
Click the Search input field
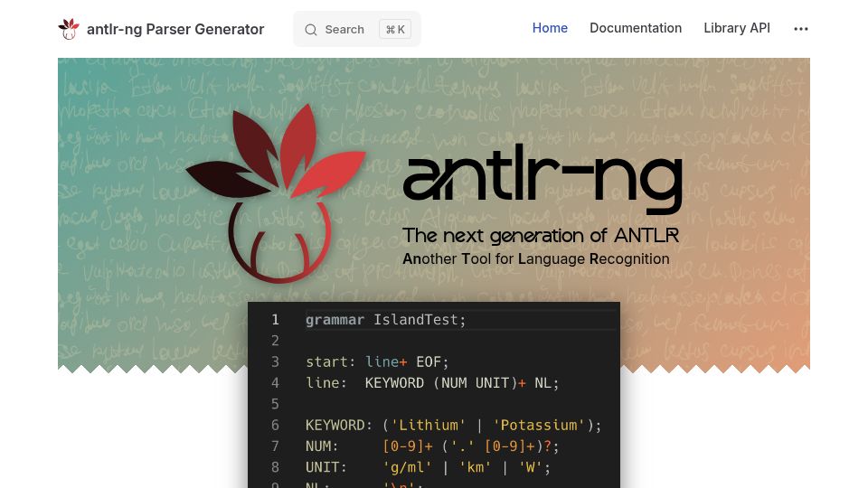pyautogui.click(x=357, y=29)
